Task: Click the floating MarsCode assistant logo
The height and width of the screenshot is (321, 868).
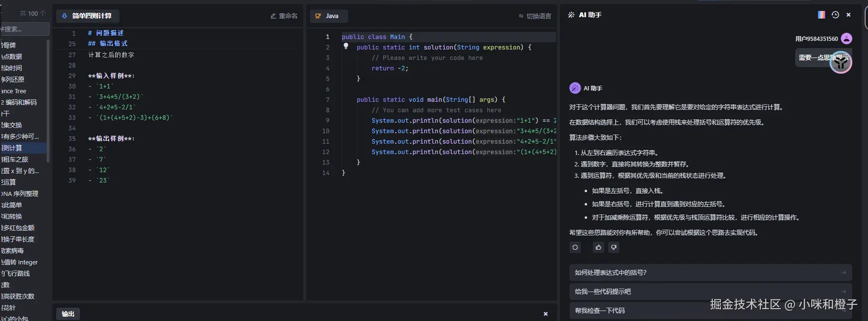Action: pos(840,62)
